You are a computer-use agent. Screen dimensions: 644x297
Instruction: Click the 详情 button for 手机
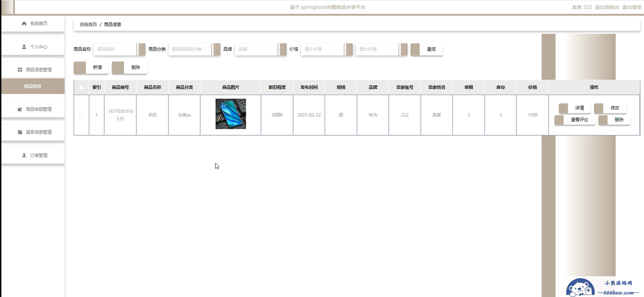[575, 108]
